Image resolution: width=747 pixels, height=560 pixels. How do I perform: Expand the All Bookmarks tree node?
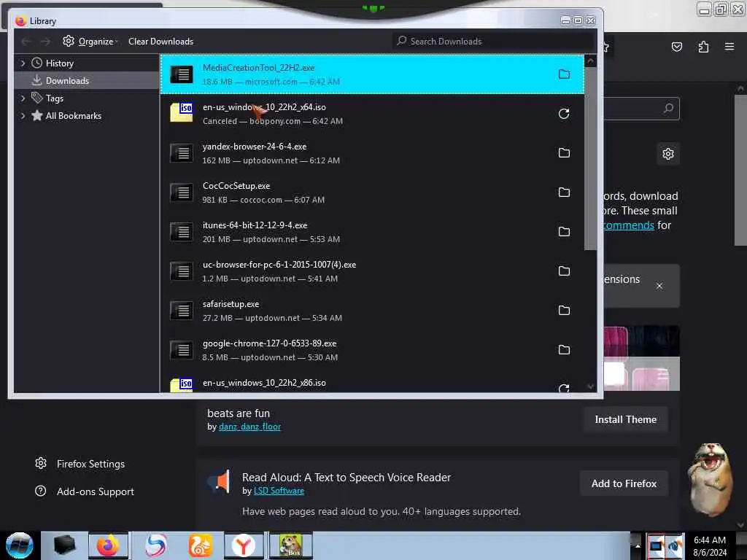[x=23, y=116]
